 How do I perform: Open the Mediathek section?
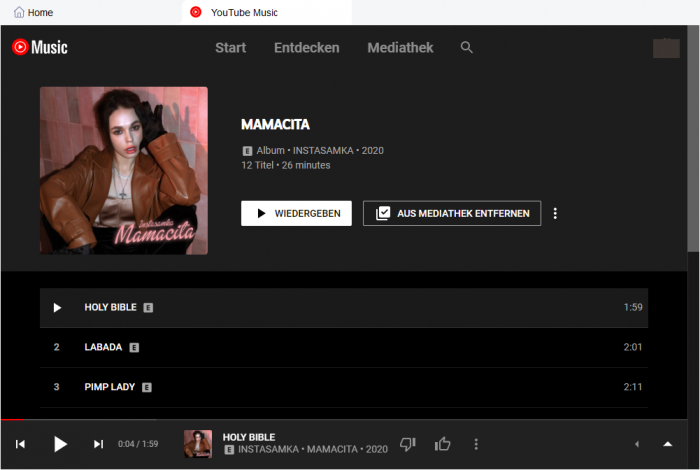point(400,48)
